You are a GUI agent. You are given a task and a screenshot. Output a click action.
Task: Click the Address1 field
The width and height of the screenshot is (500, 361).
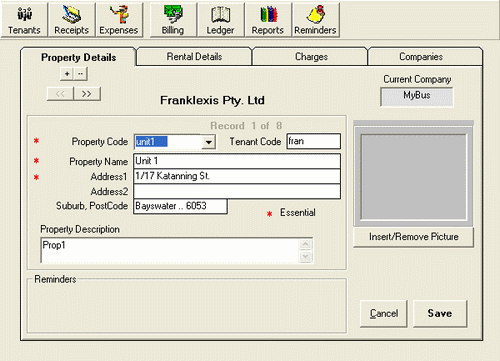pos(237,176)
